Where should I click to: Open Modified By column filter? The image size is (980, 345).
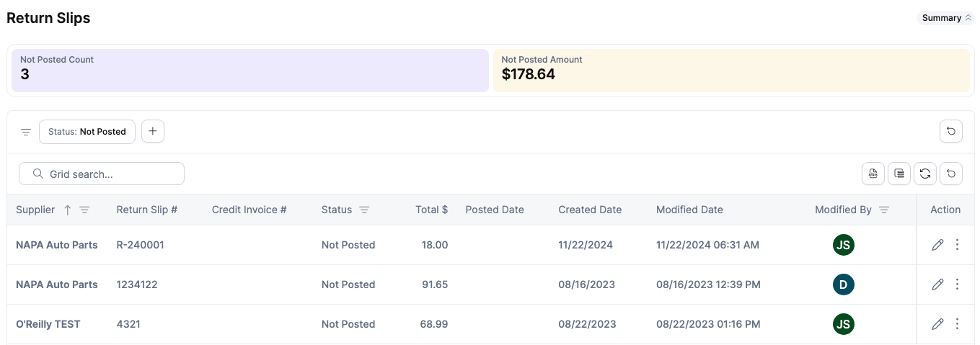pos(884,210)
